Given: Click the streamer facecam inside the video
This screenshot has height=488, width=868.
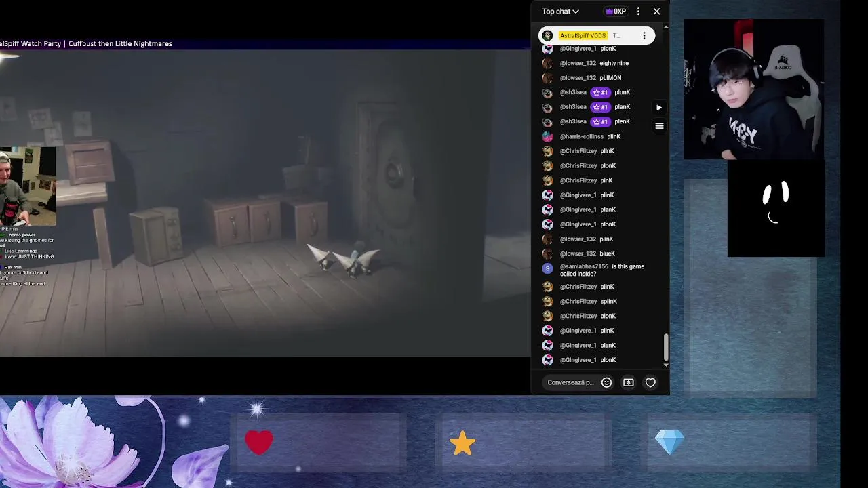Looking at the screenshot, I should pos(28,186).
